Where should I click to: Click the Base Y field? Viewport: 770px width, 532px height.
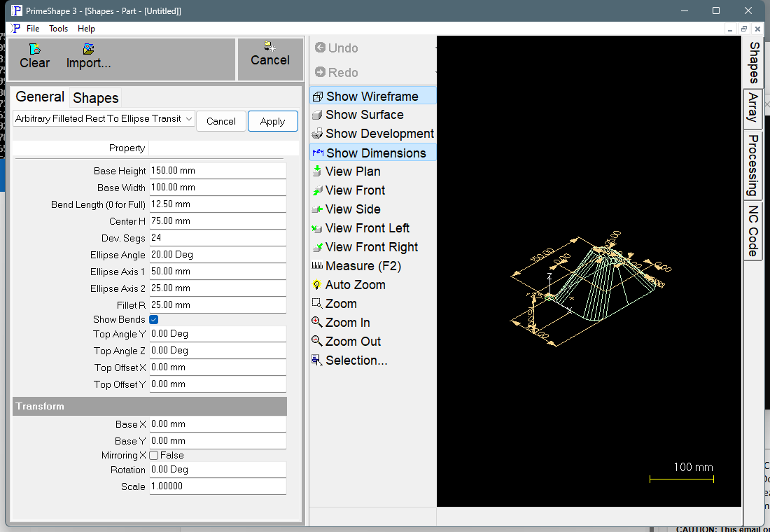click(218, 441)
